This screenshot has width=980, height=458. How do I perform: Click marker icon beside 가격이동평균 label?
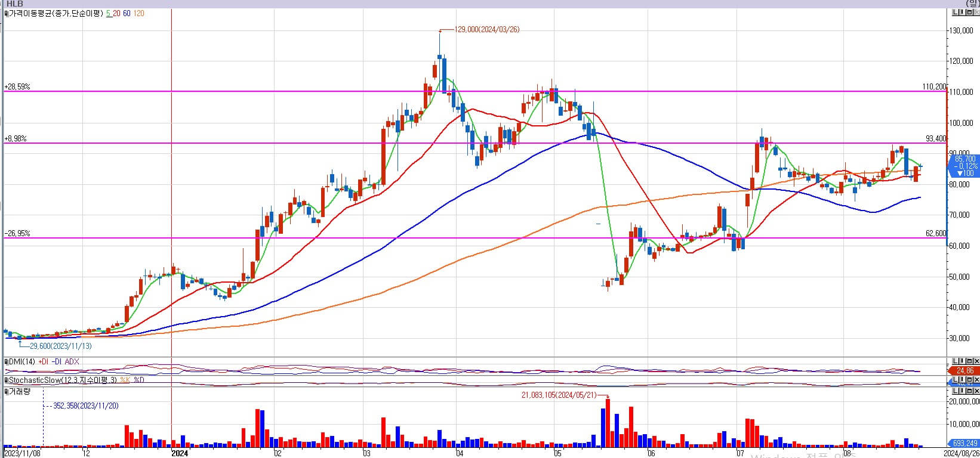[x=7, y=13]
